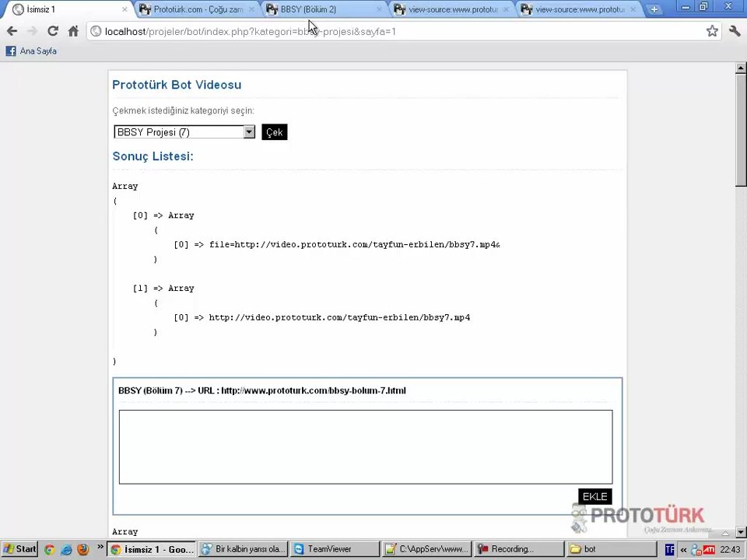Minimize the browser window
The image size is (747, 560).
(686, 7)
